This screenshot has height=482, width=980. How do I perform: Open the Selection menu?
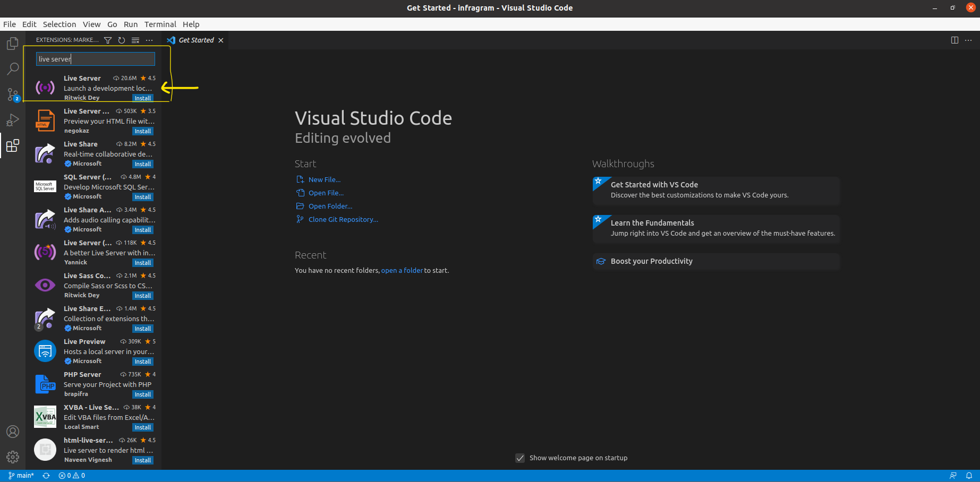(59, 24)
